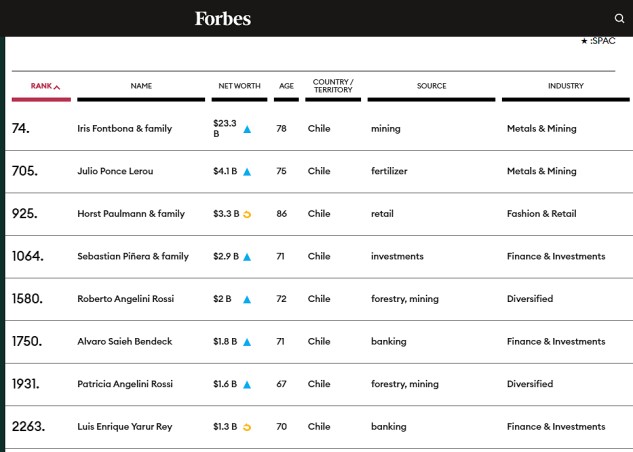
Task: Open Julio Ponce Lerou profile
Action: tap(115, 171)
